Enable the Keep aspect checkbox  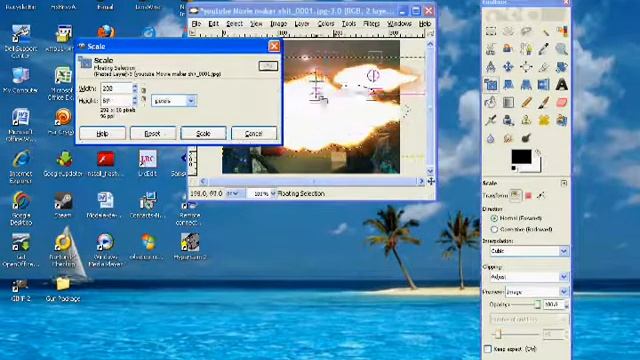(488, 349)
